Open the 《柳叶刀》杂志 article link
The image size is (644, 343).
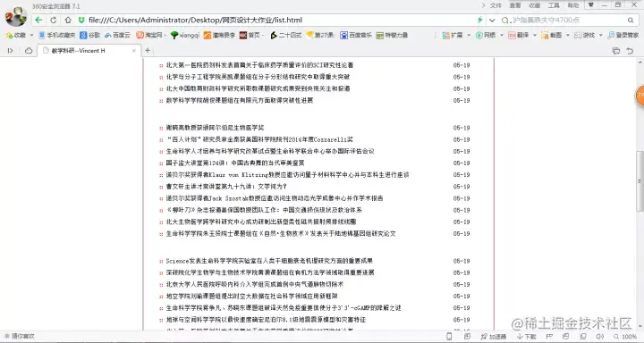pyautogui.click(x=264, y=210)
